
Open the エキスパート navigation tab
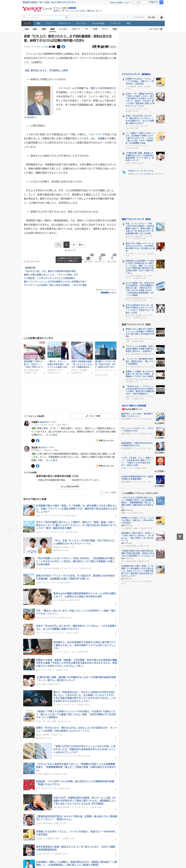tap(64, 24)
